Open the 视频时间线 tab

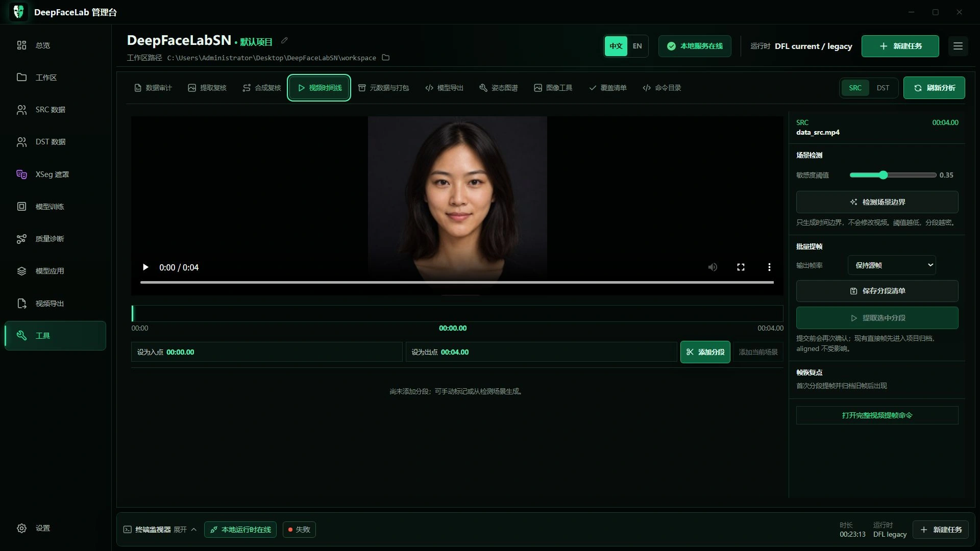319,88
